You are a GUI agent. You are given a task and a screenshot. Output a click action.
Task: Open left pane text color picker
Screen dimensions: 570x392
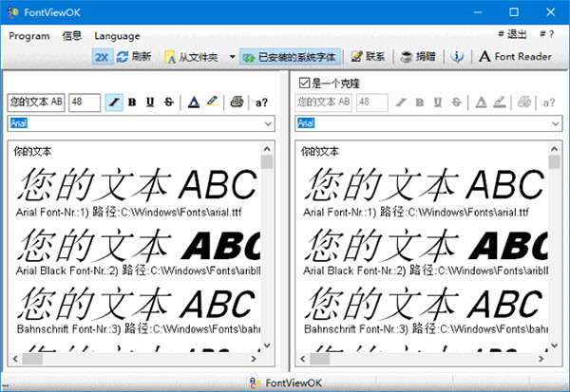click(193, 103)
